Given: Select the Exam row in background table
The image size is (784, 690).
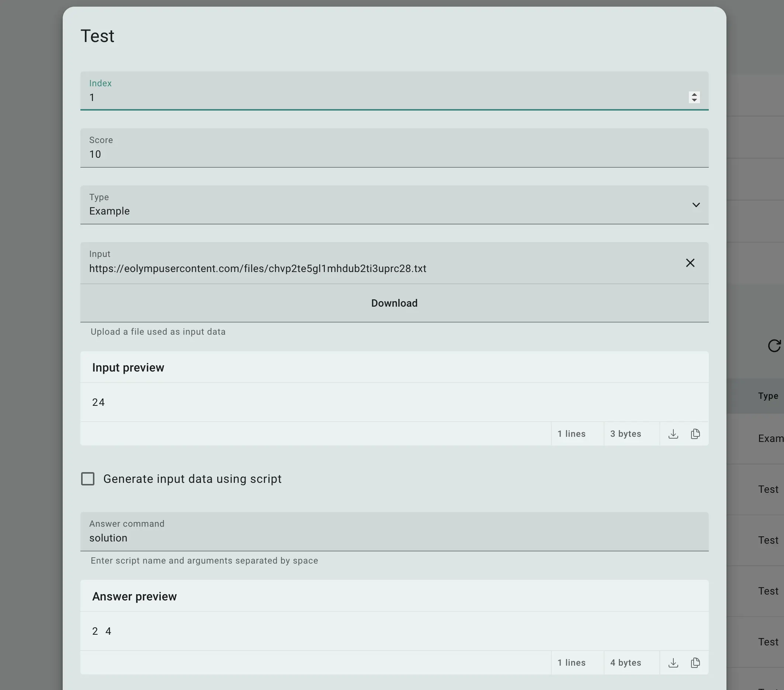Looking at the screenshot, I should (x=770, y=439).
